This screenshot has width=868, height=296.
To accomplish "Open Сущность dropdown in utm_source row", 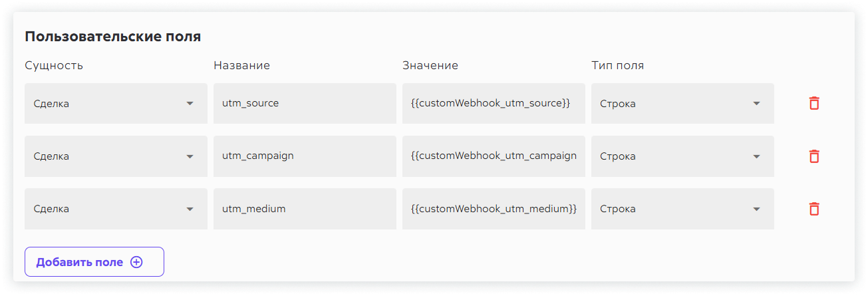I will click(116, 104).
